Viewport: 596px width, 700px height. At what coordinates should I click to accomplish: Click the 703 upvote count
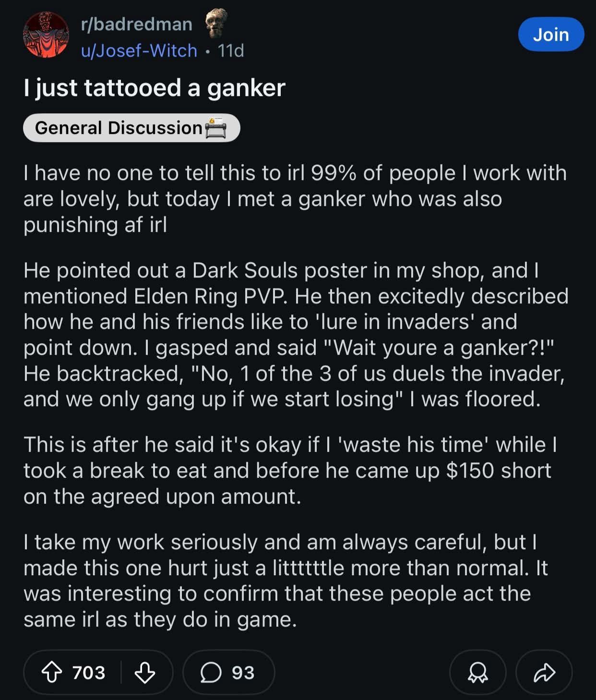tap(88, 672)
